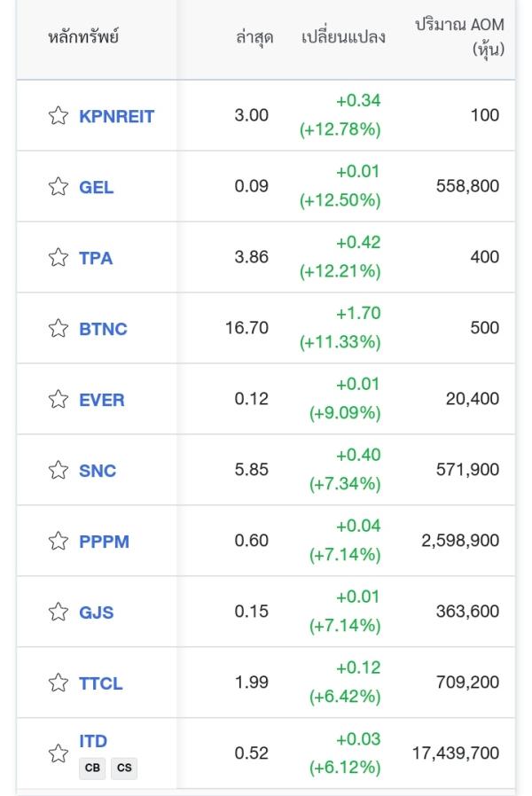Sort by the หลักทรัพย์ column header
The image size is (532, 796).
click(83, 37)
